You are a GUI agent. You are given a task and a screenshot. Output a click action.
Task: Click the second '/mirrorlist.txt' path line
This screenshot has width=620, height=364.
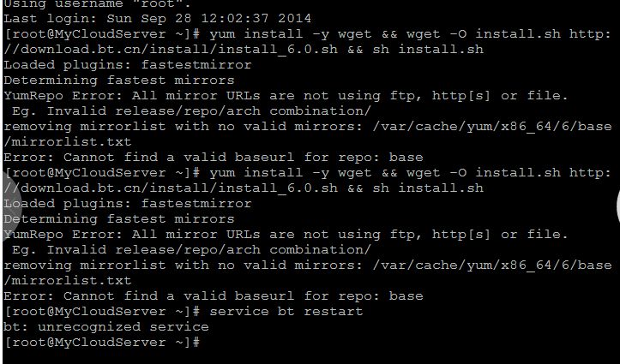point(67,281)
